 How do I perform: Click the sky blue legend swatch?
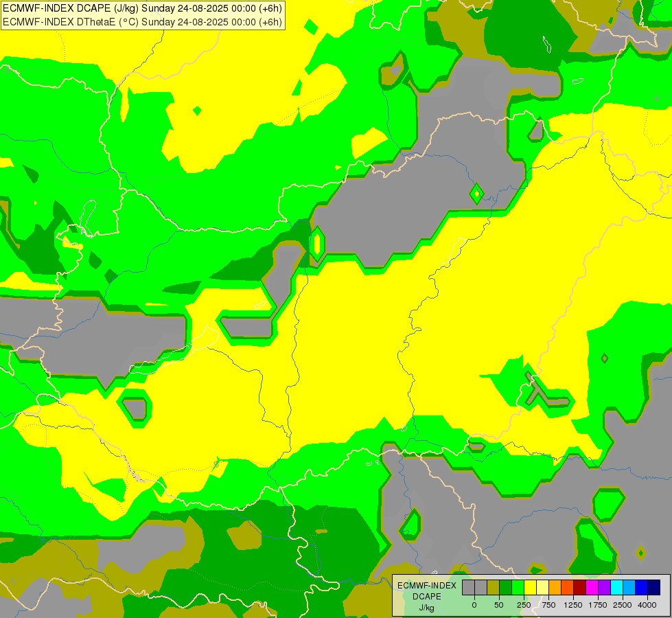tap(629, 588)
